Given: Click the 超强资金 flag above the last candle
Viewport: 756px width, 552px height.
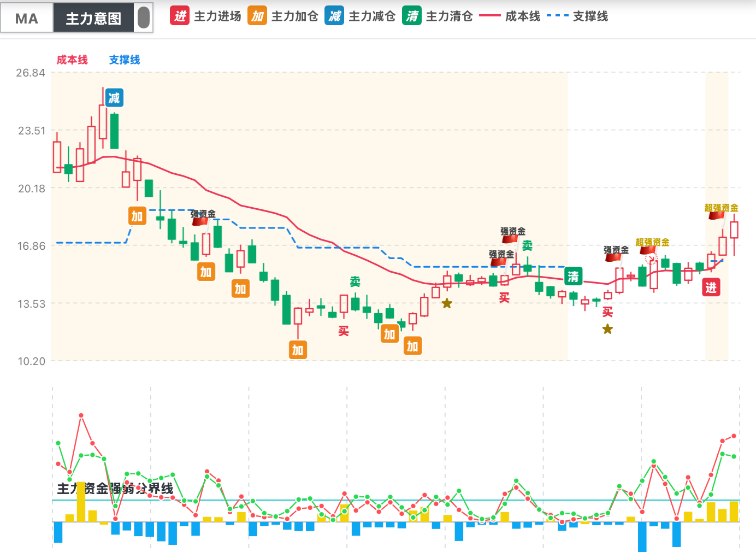Looking at the screenshot, I should pyautogui.click(x=721, y=211).
